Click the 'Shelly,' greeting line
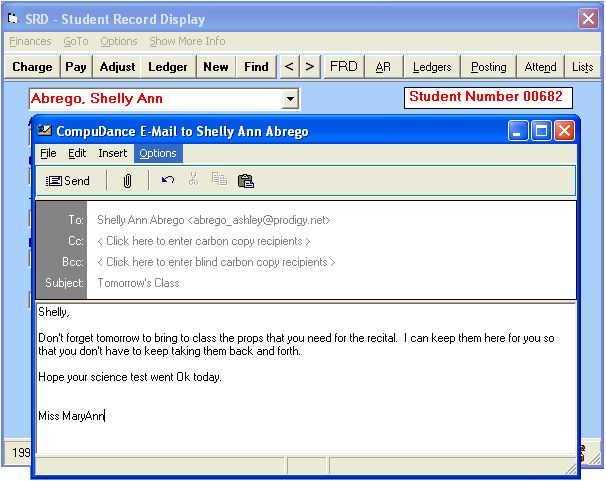This screenshot has height=481, width=606. [x=54, y=312]
